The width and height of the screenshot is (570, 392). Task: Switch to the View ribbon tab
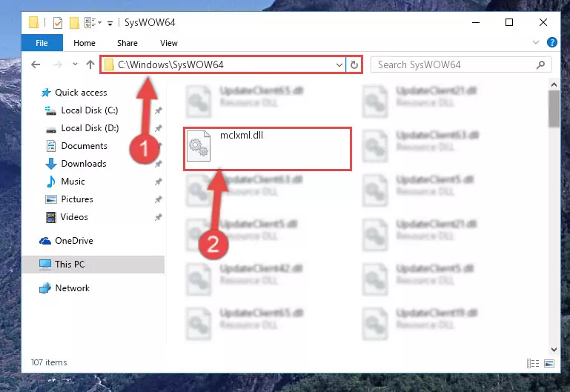coord(169,43)
